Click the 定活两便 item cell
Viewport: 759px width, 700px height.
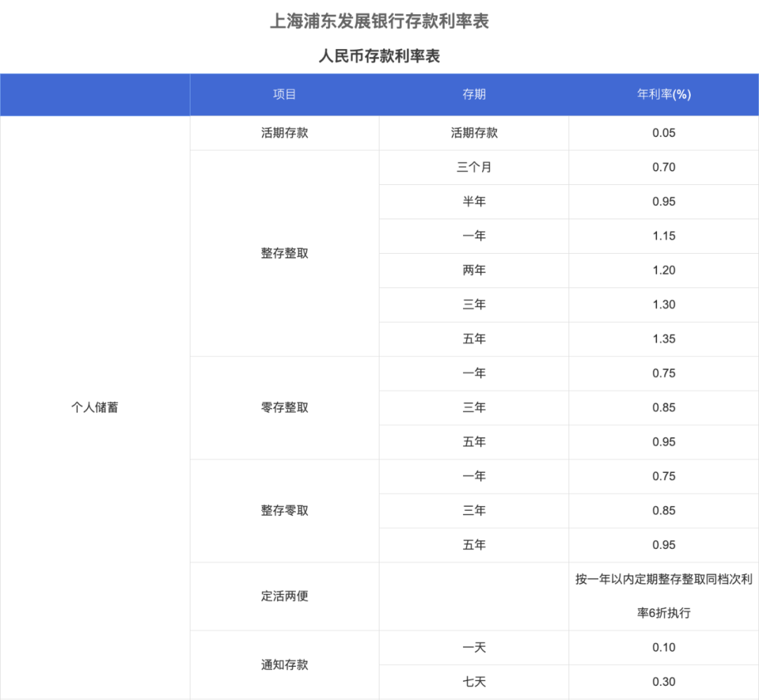tap(285, 597)
